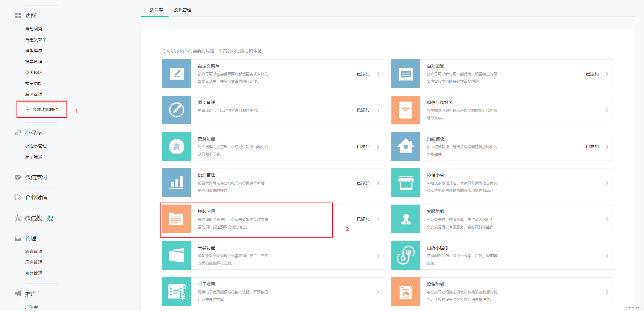Open the 模版消息 document icon

[x=177, y=219]
